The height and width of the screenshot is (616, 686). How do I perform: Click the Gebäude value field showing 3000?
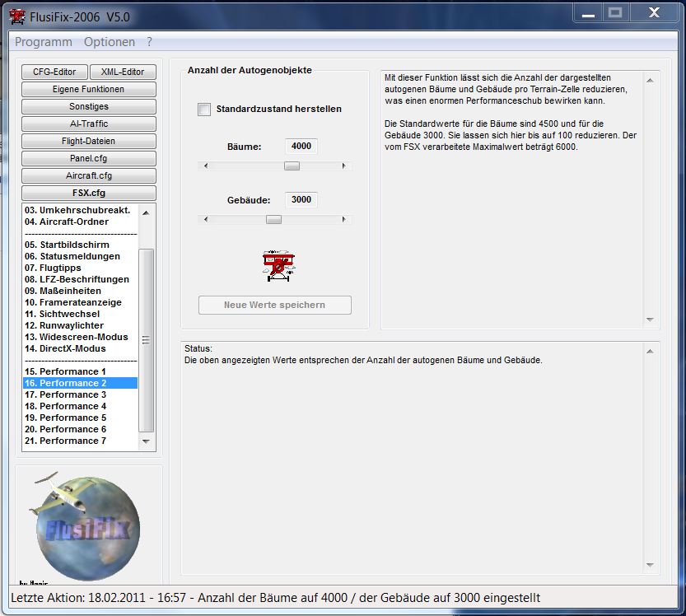click(301, 199)
